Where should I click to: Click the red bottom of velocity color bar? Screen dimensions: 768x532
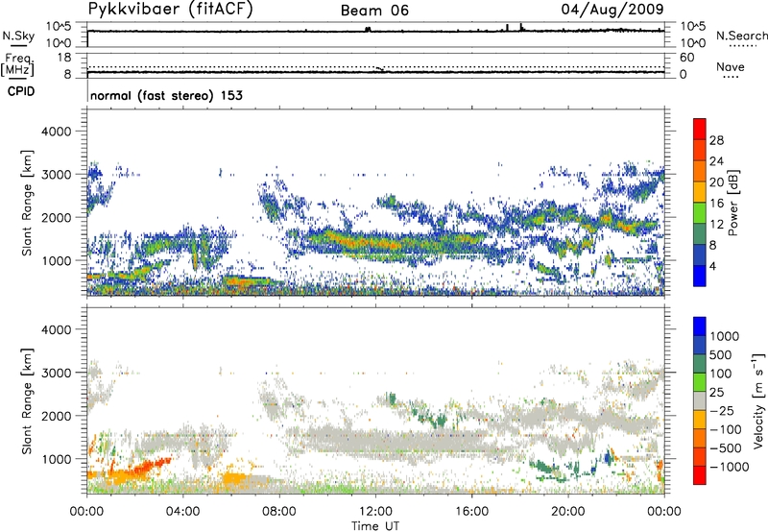(x=700, y=475)
